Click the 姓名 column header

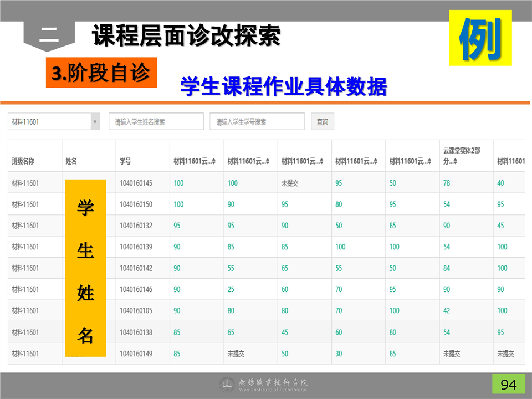click(x=71, y=162)
